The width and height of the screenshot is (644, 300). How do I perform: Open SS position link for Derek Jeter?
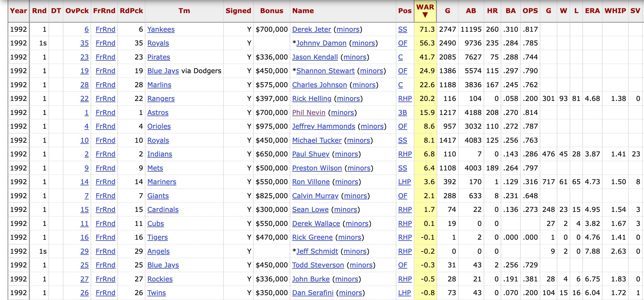coord(402,30)
